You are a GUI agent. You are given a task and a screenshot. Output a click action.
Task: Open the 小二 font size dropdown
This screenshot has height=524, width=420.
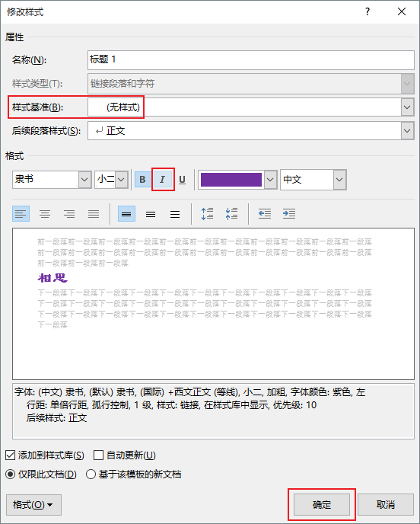tap(122, 180)
